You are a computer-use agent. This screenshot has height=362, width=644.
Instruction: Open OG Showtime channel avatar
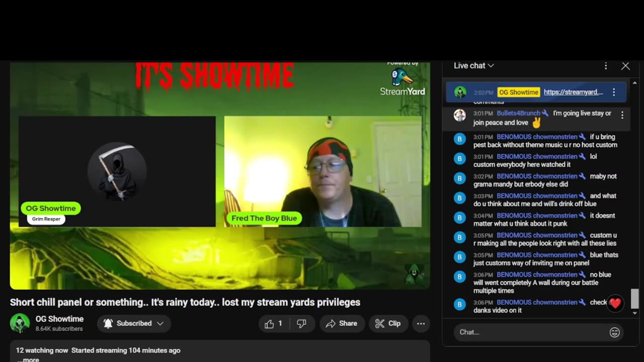[x=20, y=323]
